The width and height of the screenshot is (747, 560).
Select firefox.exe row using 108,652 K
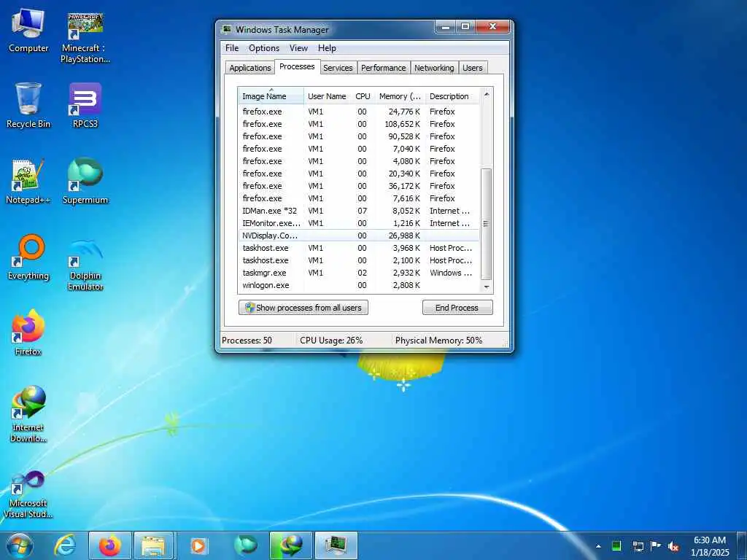coord(359,124)
